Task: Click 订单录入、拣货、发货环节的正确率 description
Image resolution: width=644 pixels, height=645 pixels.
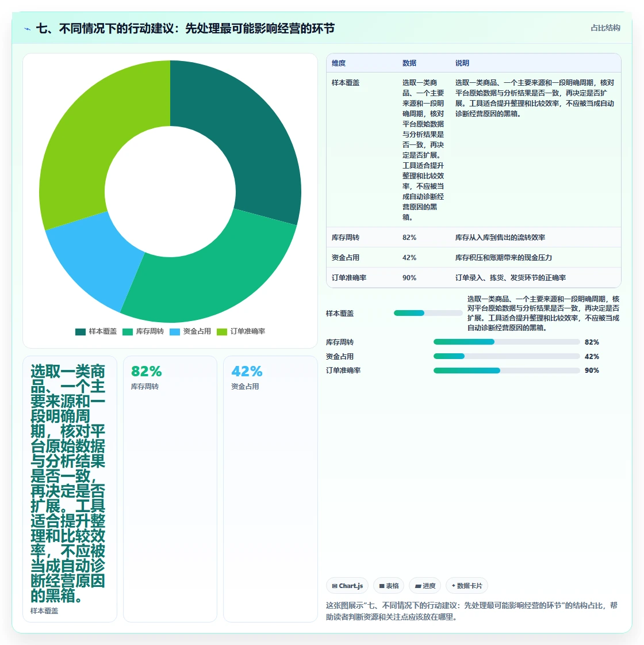Action: click(511, 278)
